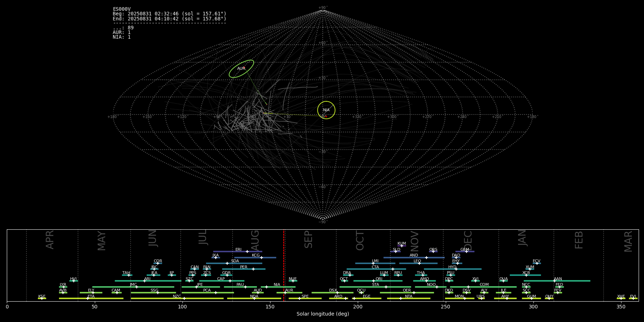Click the ORI shower activity bar
Screen dimensions: 644x322
(378, 281)
